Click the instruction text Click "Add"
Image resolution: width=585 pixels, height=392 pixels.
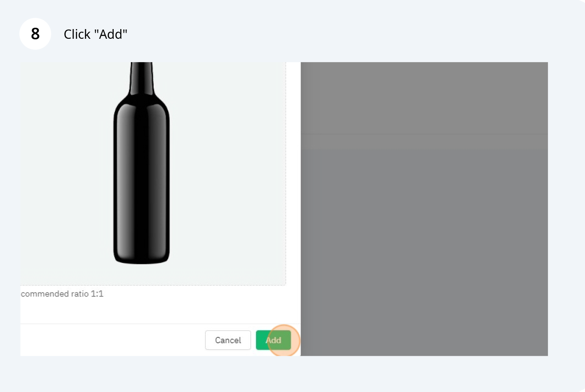[96, 34]
